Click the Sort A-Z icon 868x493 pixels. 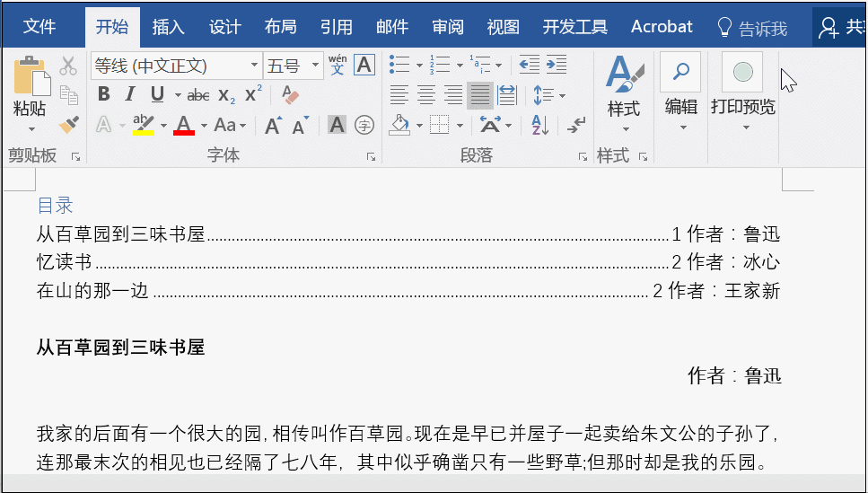pyautogui.click(x=539, y=125)
